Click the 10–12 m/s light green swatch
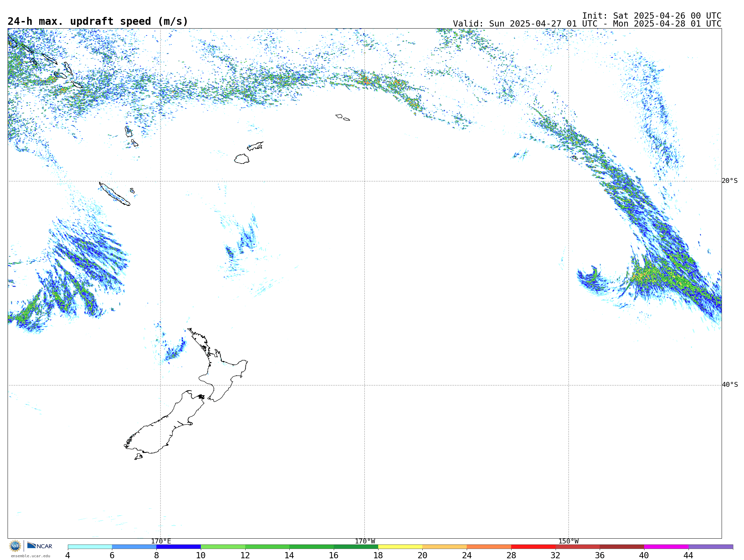Screen dimensions: 744x560 223,547
